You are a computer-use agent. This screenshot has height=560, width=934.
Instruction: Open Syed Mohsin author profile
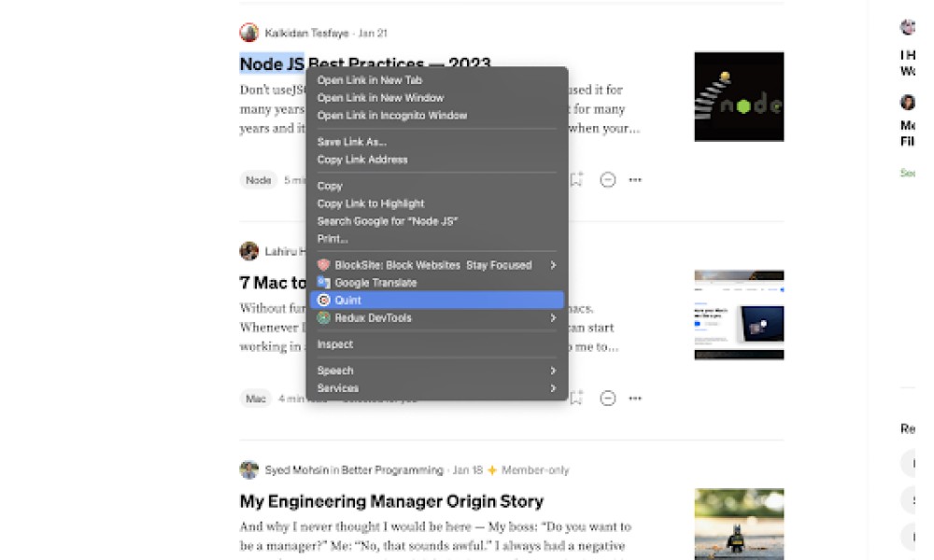tap(297, 470)
